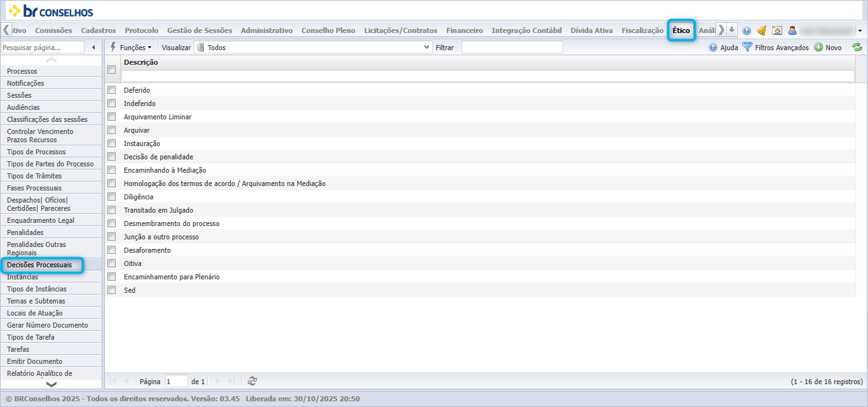This screenshot has height=407, width=868.
Task: Click the user profile avatar icon
Action: [x=792, y=30]
